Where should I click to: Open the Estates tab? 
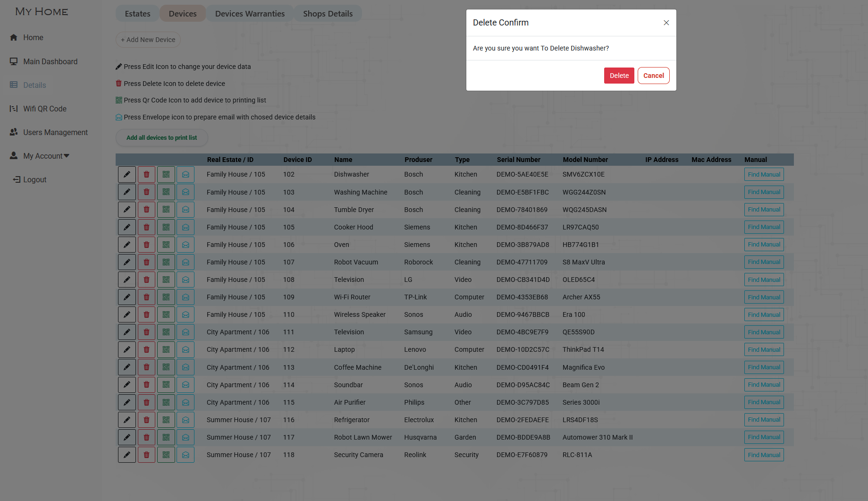click(137, 14)
